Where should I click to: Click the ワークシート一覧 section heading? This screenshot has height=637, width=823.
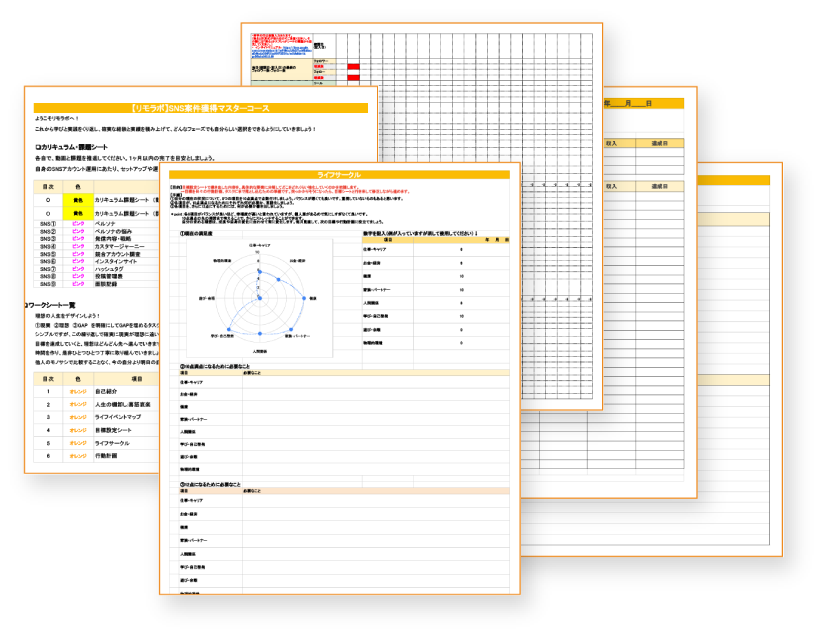(x=50, y=305)
